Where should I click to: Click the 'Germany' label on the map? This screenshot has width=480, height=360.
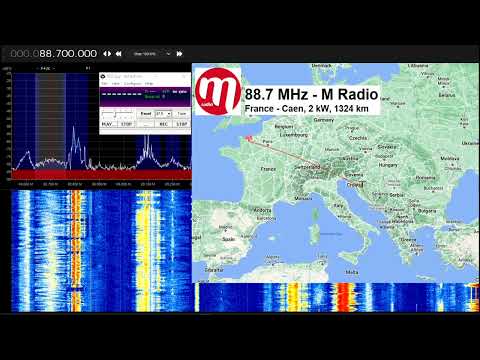[323, 119]
